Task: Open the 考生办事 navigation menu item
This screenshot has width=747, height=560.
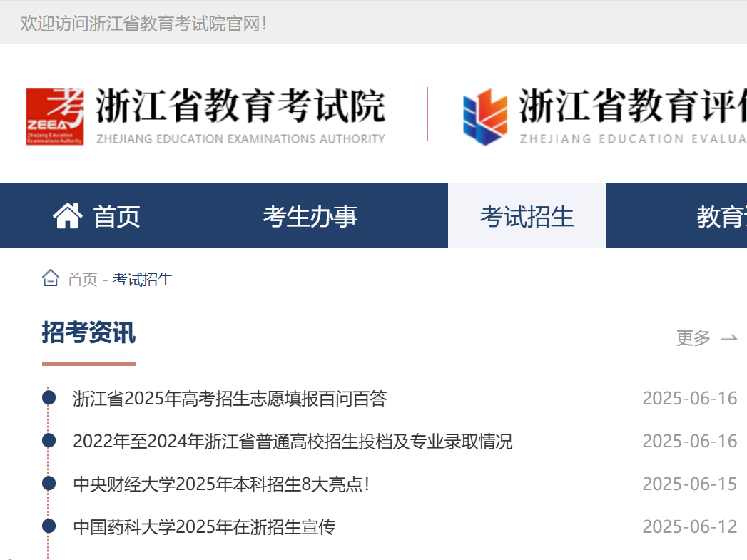Action: [310, 216]
